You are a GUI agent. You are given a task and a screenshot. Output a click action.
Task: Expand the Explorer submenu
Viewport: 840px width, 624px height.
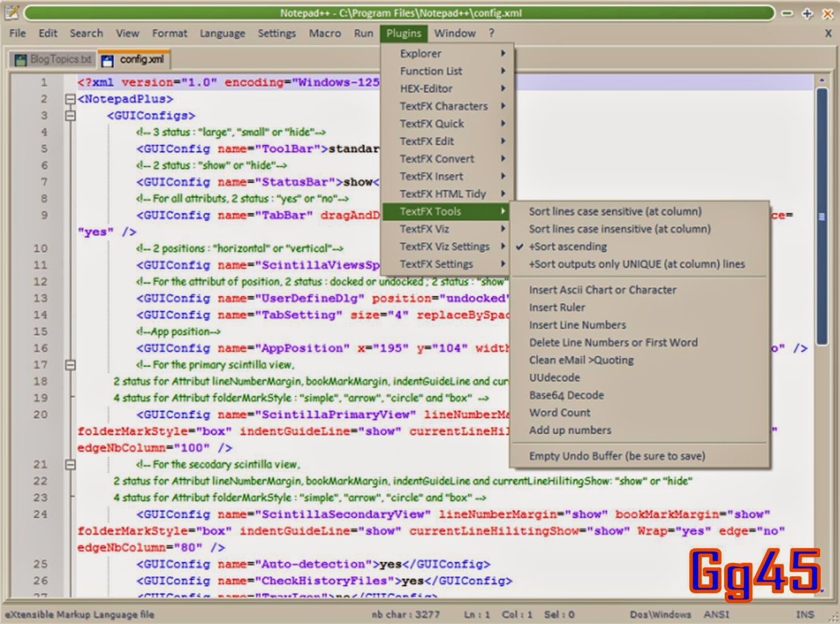[x=447, y=53]
